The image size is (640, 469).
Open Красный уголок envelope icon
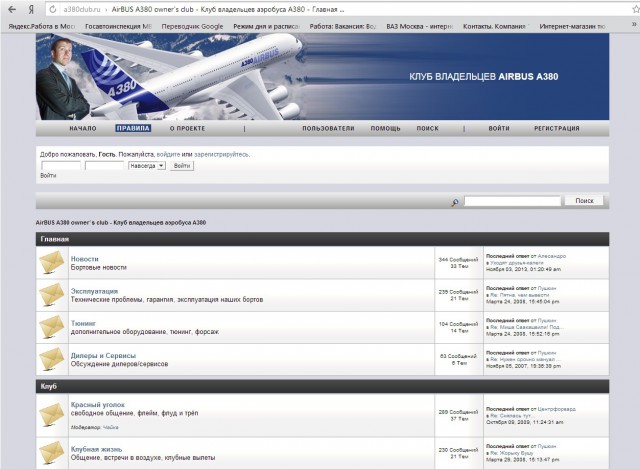pyautogui.click(x=52, y=415)
